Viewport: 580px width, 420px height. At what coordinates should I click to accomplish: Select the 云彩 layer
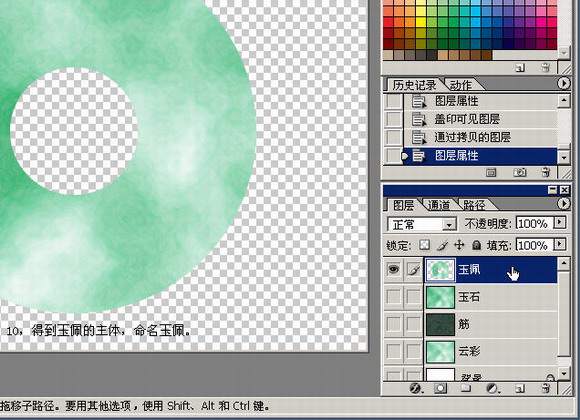pos(490,351)
